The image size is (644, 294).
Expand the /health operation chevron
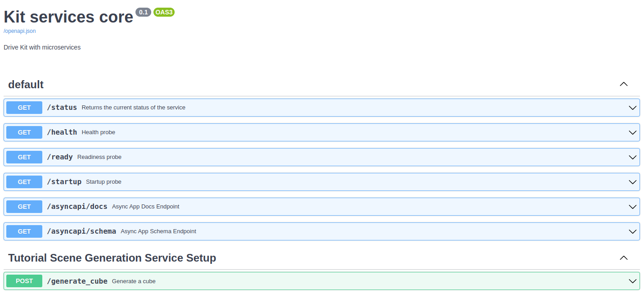click(x=632, y=132)
